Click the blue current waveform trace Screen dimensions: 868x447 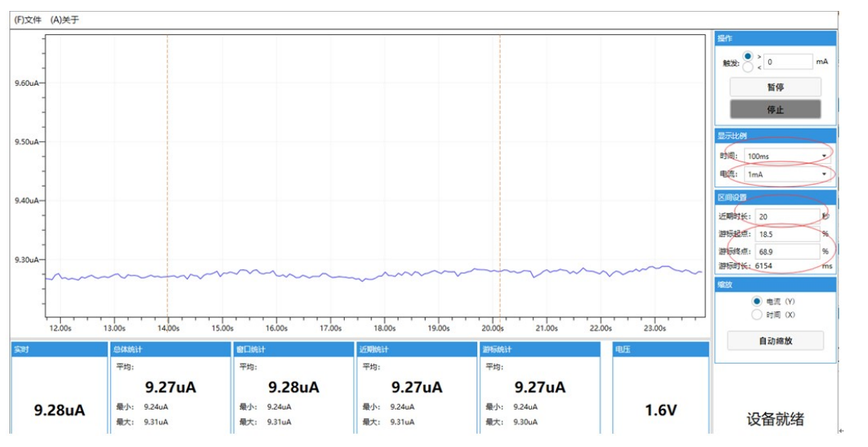(390, 274)
